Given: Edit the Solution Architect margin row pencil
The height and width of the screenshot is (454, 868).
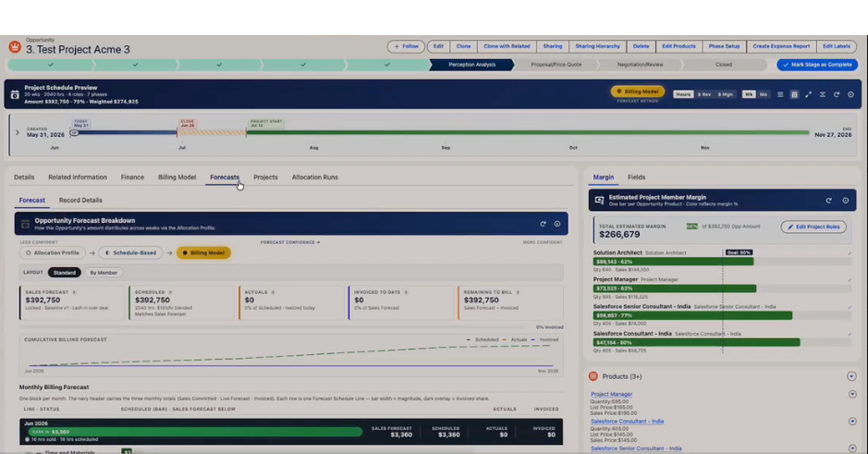Looking at the screenshot, I should click(x=850, y=253).
